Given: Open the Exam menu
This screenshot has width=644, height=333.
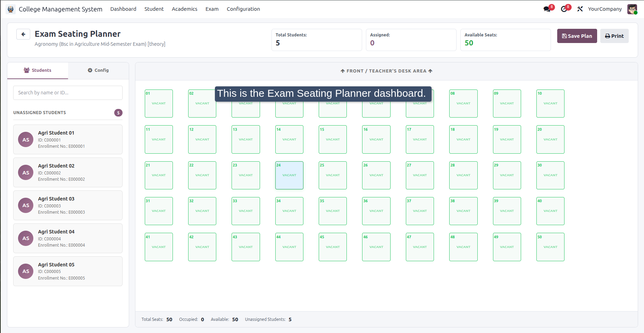Looking at the screenshot, I should click(x=212, y=9).
